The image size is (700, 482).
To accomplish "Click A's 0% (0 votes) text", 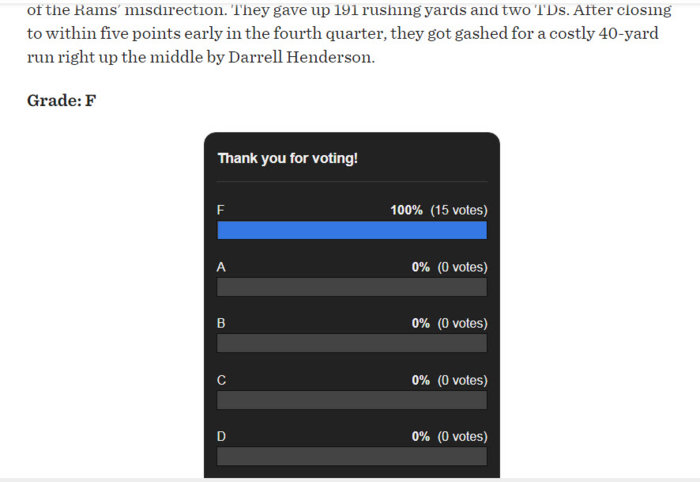I will 450,267.
